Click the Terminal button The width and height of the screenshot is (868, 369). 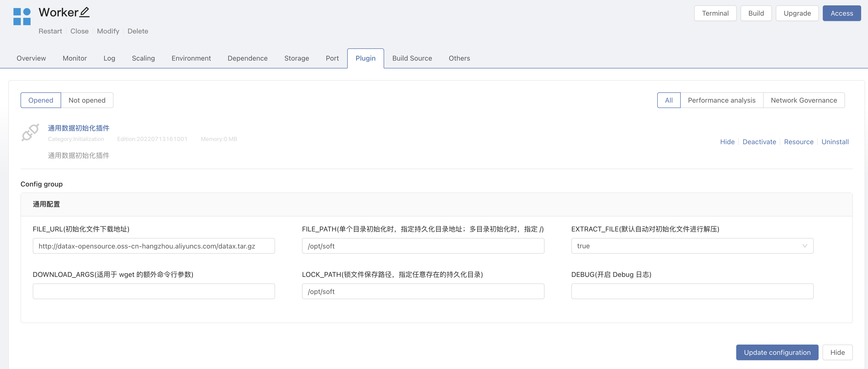(715, 13)
